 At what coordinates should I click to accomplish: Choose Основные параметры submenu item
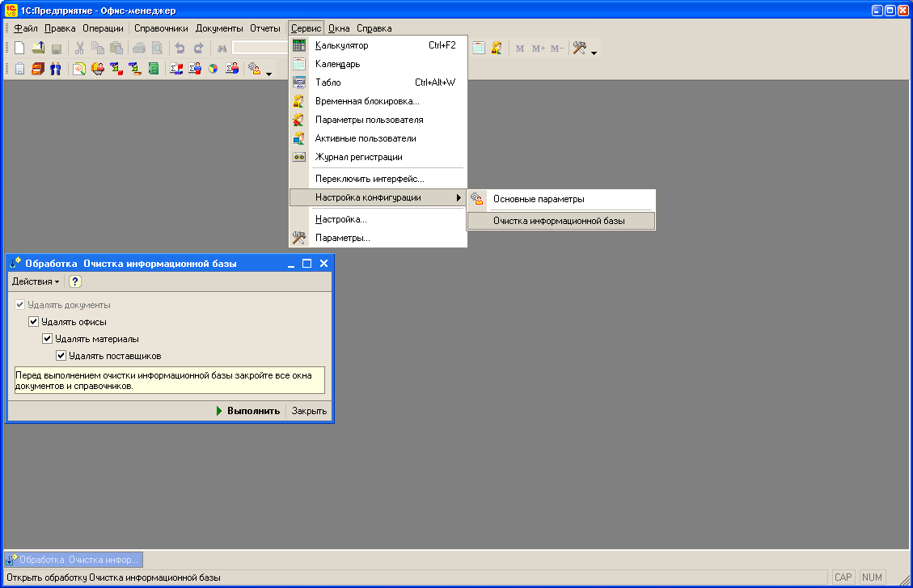pyautogui.click(x=561, y=199)
